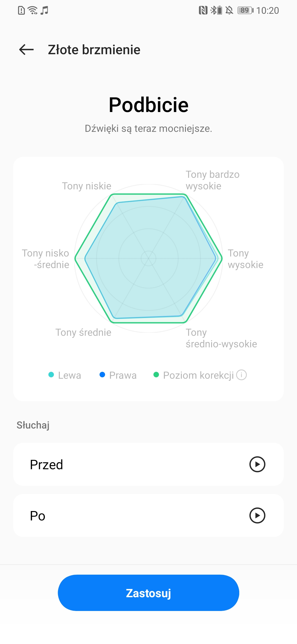
Task: Tap the Złote brzmienie page title
Action: point(94,50)
